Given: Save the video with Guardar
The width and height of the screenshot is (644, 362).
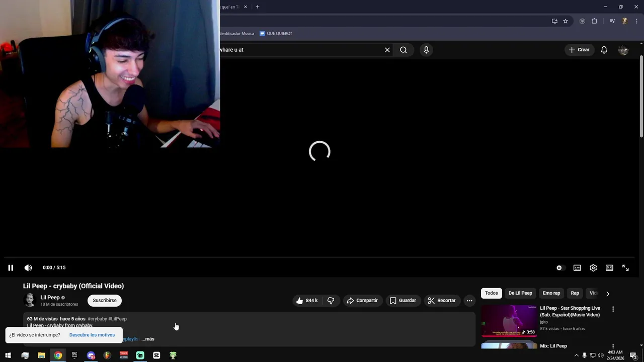Looking at the screenshot, I should point(403,301).
